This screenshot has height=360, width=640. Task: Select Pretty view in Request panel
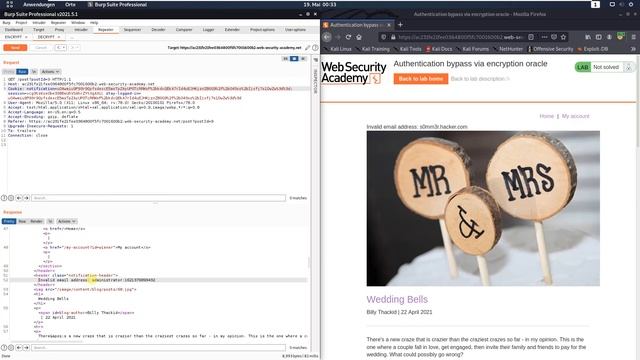point(8,71)
